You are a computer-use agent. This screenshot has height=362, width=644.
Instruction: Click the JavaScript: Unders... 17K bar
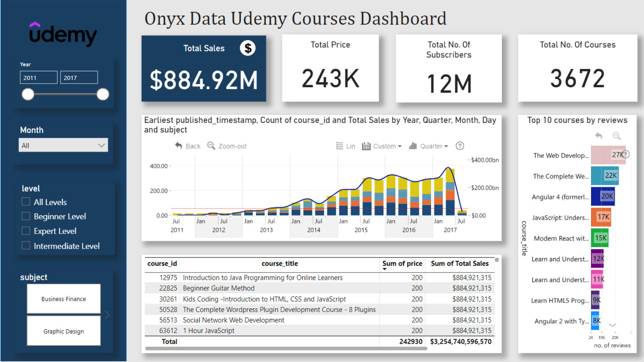(601, 217)
